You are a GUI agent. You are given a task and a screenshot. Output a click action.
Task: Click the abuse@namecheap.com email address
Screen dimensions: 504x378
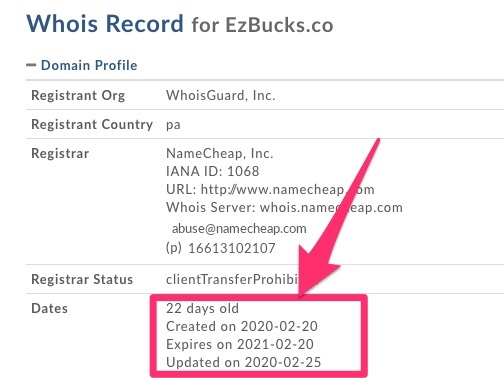click(x=239, y=229)
